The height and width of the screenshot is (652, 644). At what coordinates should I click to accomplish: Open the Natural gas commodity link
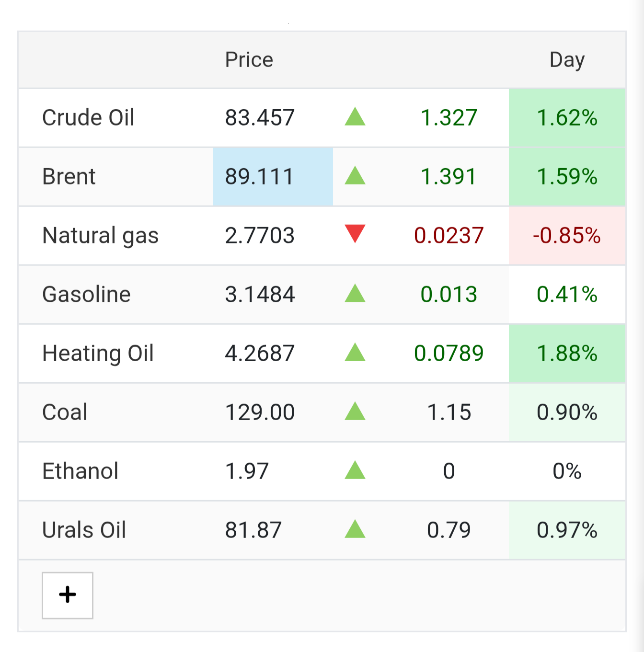(101, 236)
